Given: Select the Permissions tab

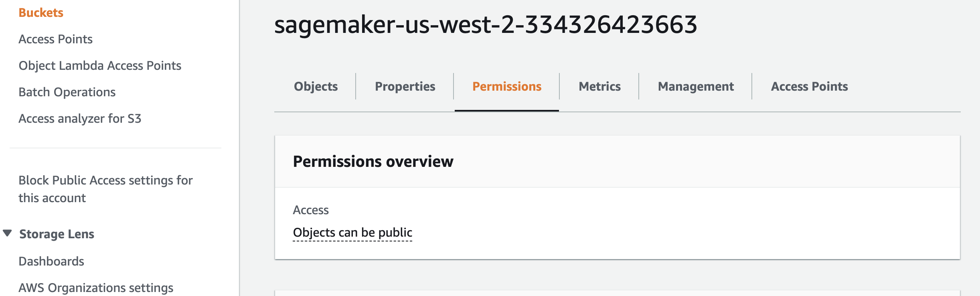Looking at the screenshot, I should 507,86.
